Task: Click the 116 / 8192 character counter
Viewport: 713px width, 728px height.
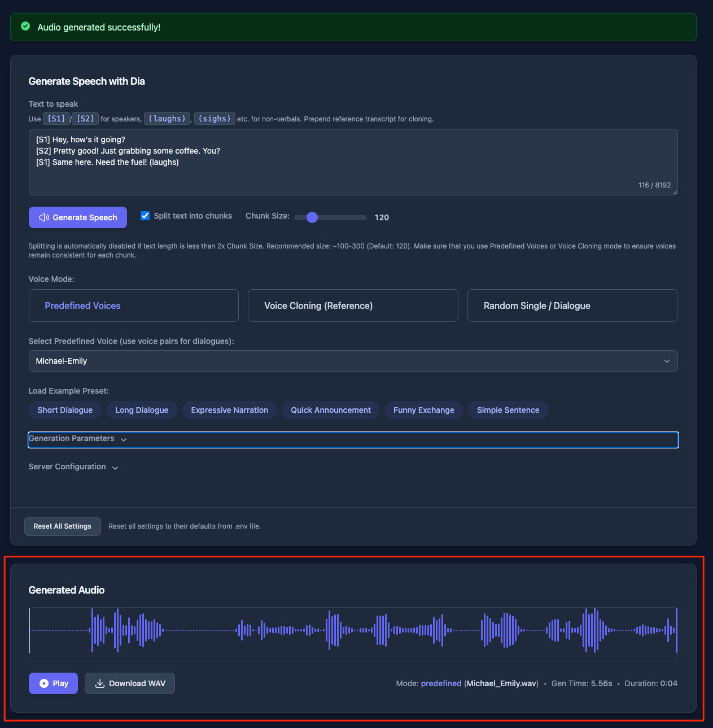Action: [655, 185]
